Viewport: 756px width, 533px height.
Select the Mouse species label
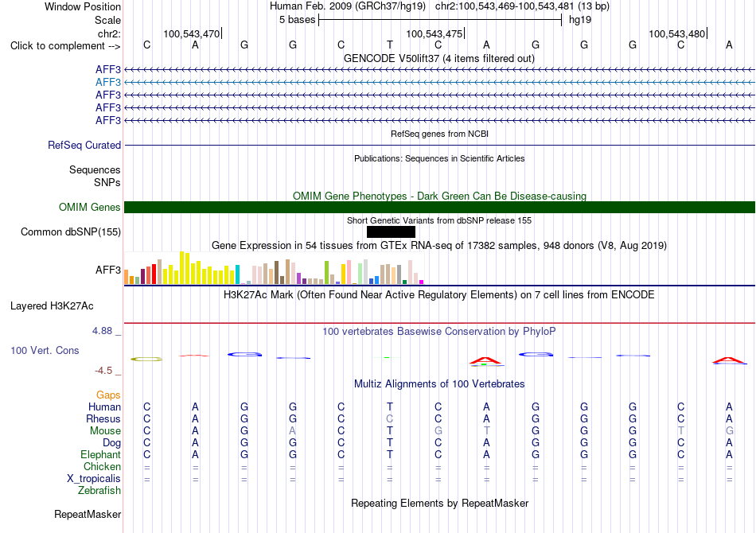pos(105,431)
